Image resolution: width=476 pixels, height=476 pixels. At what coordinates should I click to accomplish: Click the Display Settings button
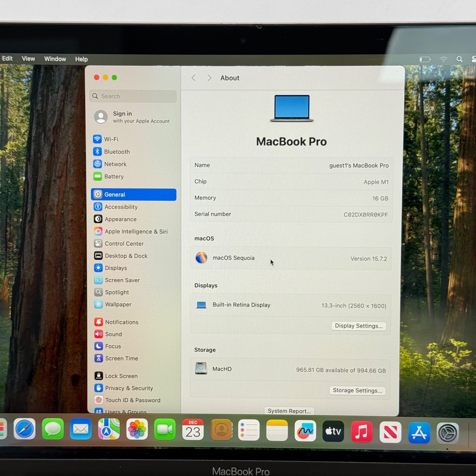tap(358, 326)
